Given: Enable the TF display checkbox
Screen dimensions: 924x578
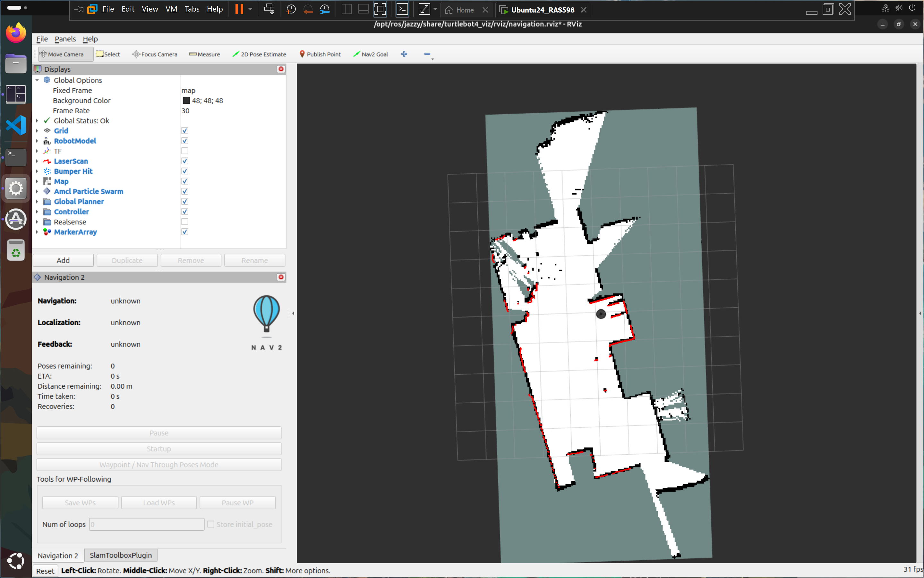Looking at the screenshot, I should (x=185, y=151).
